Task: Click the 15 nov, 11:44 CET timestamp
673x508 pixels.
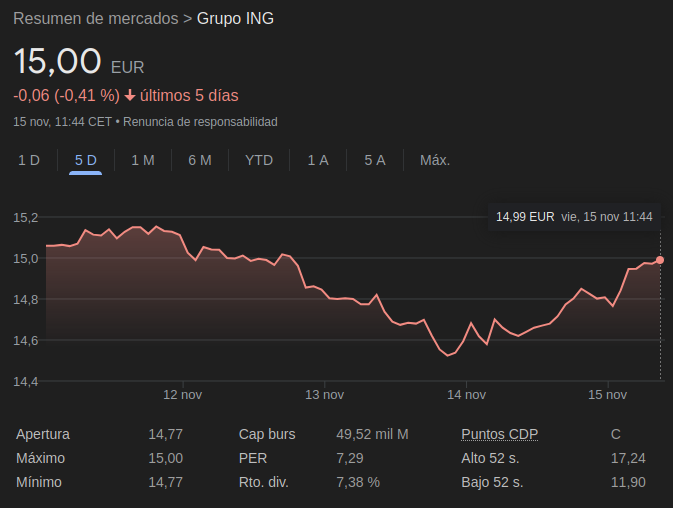Action: tap(63, 122)
